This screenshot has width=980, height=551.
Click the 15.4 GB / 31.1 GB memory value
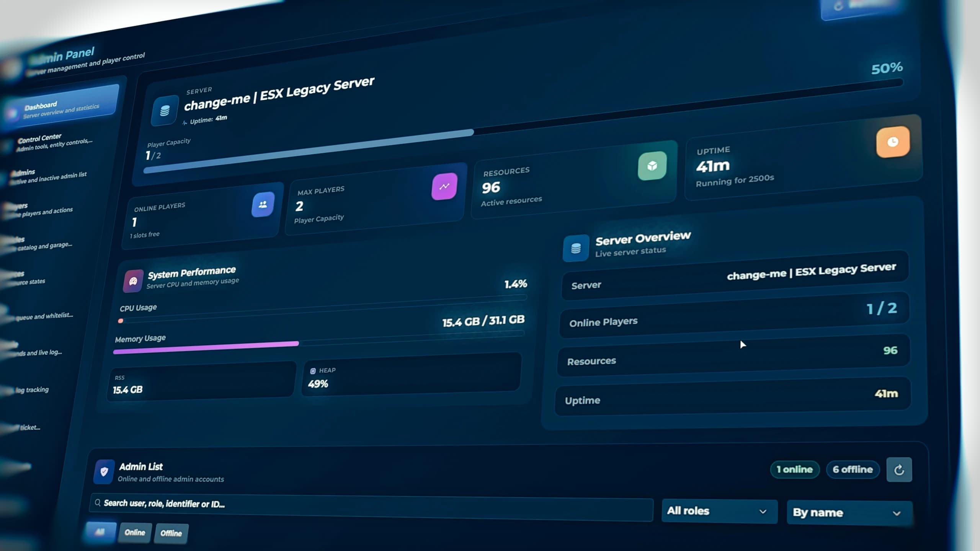(x=483, y=320)
